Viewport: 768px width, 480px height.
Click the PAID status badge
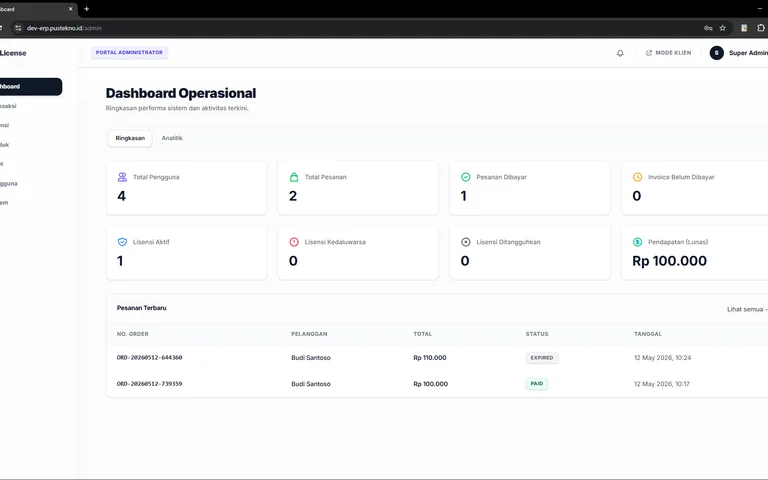537,384
